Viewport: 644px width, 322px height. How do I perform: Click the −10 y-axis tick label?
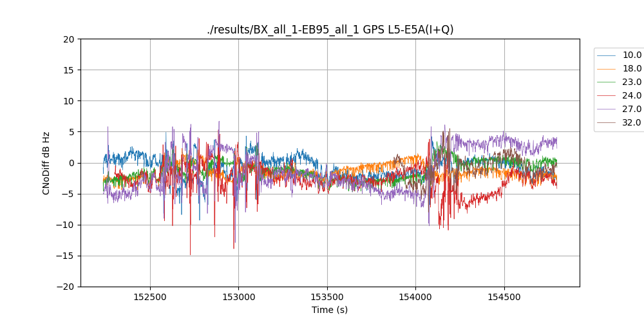click(67, 225)
